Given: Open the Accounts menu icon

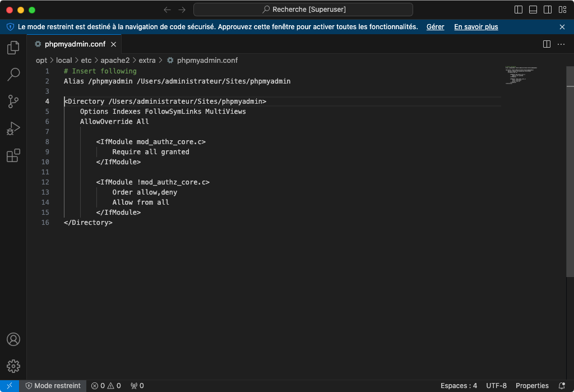Looking at the screenshot, I should click(x=13, y=339).
